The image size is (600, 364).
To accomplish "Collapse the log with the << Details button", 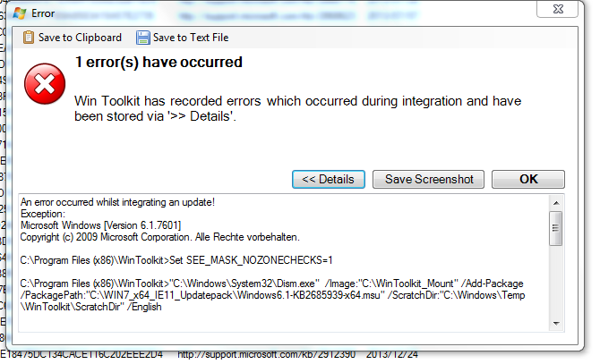I will coord(329,179).
